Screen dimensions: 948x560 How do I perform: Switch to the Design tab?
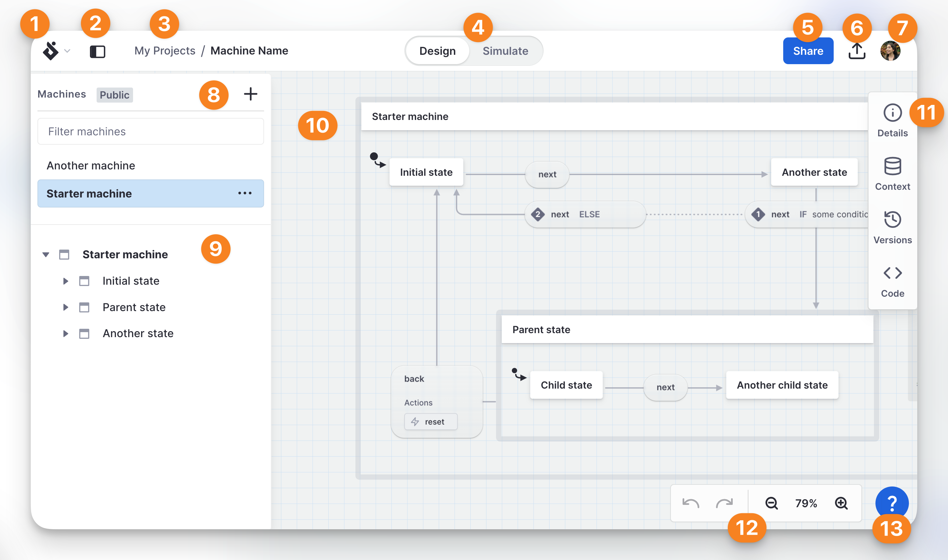pos(437,51)
